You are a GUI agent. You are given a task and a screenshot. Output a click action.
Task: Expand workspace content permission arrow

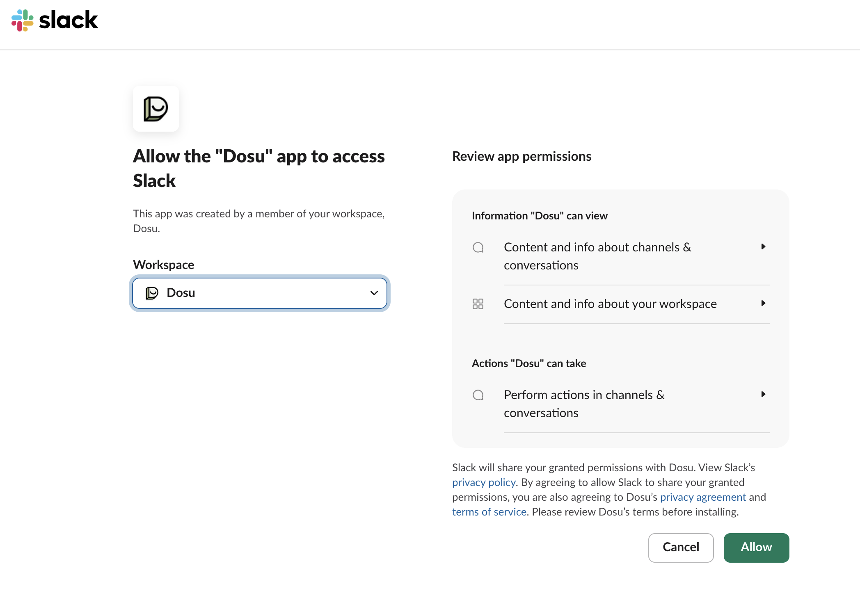[763, 303]
